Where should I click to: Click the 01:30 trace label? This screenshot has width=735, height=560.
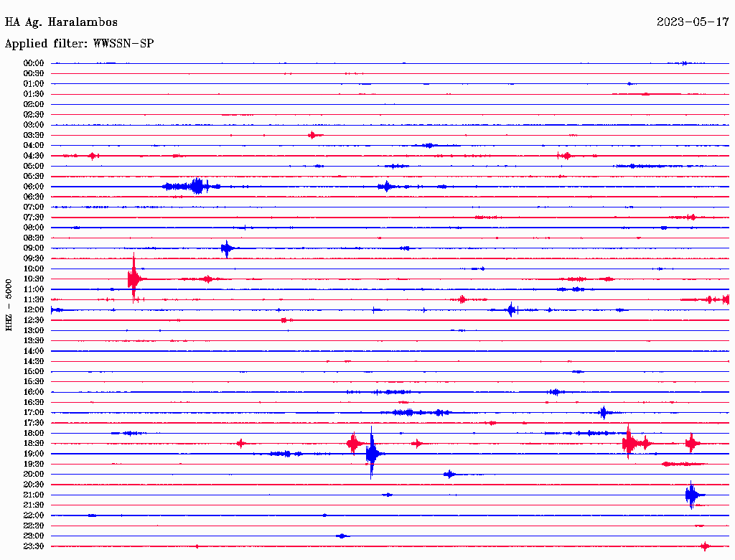point(34,94)
